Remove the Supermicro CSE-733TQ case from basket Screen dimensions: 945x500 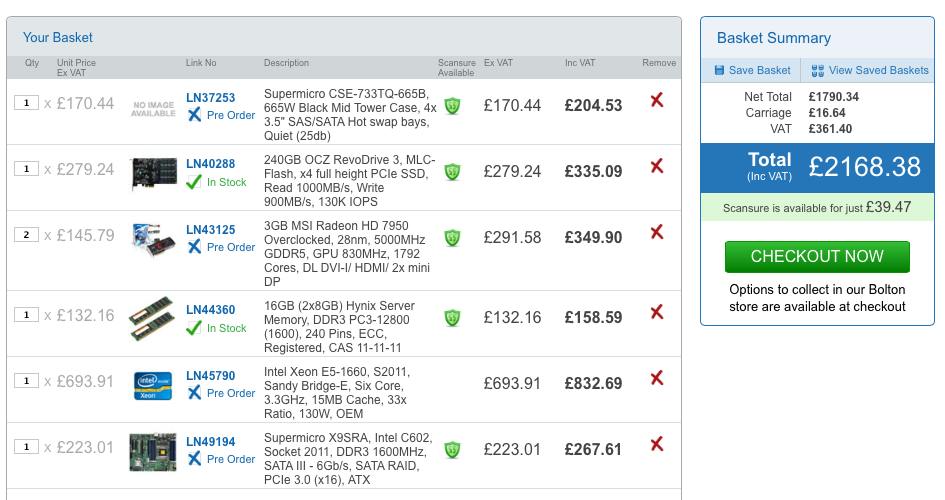(657, 100)
